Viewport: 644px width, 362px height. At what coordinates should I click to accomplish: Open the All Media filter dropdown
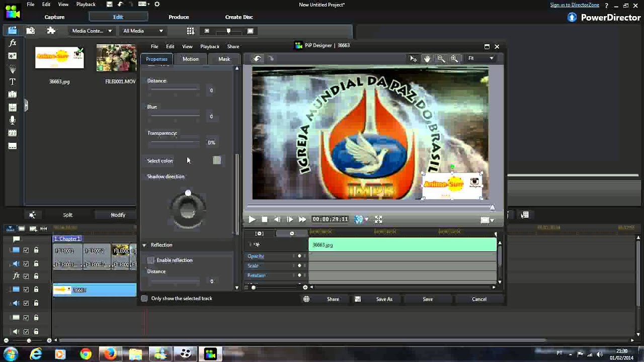pos(143,31)
